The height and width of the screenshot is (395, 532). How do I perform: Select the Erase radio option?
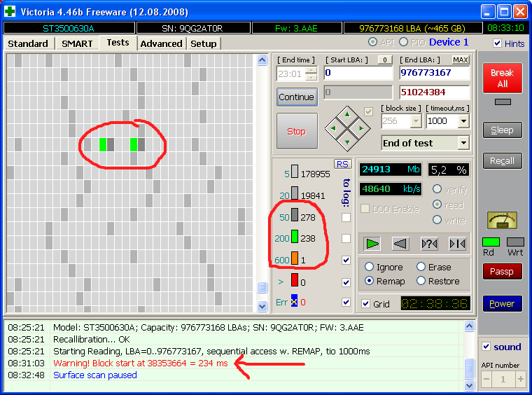(x=421, y=267)
